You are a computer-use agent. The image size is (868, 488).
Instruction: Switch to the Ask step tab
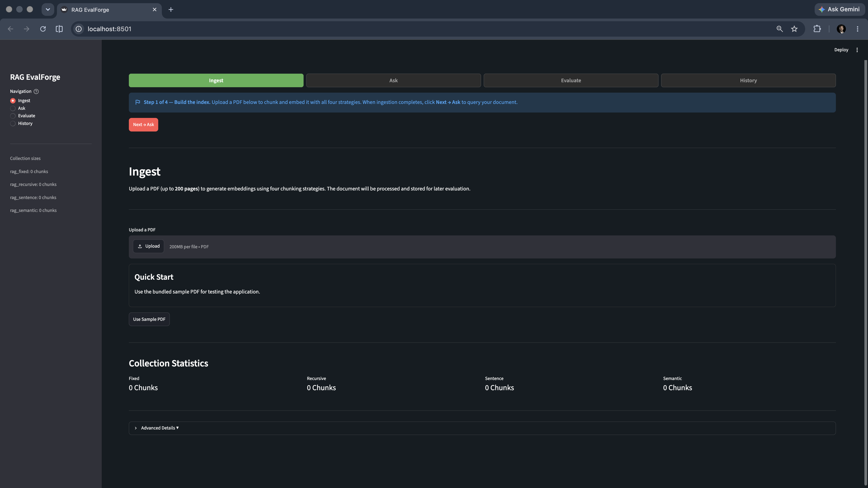click(x=393, y=80)
